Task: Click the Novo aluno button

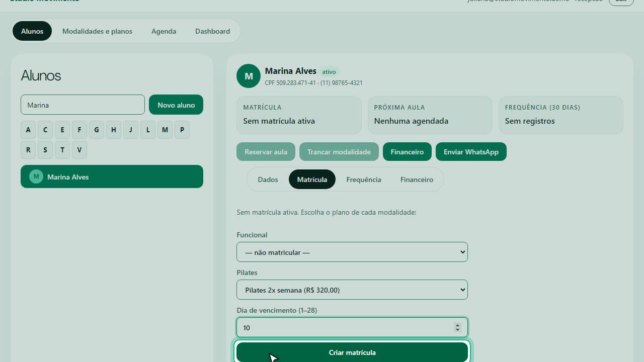Action: pyautogui.click(x=176, y=105)
